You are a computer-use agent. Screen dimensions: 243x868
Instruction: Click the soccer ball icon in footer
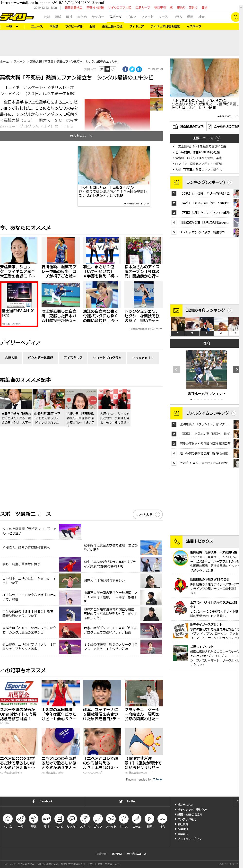pos(72,818)
